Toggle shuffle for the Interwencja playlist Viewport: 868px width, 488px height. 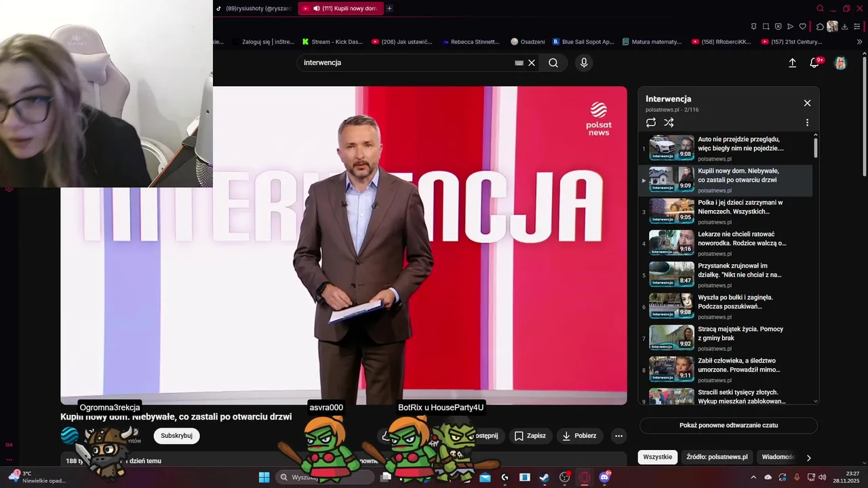click(669, 123)
